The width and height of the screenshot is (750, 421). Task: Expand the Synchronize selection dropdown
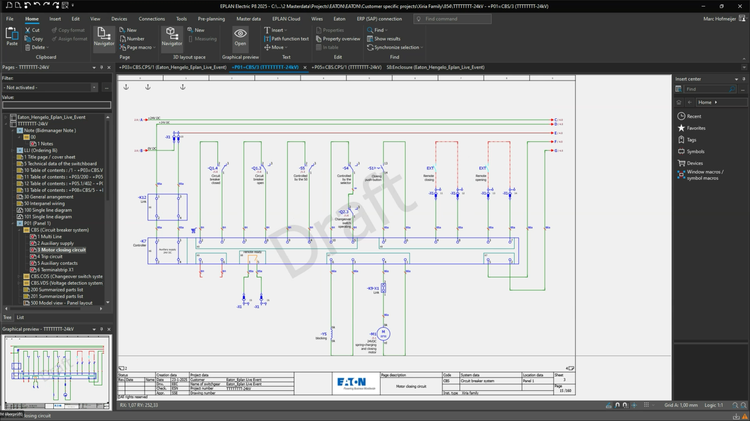pos(421,47)
